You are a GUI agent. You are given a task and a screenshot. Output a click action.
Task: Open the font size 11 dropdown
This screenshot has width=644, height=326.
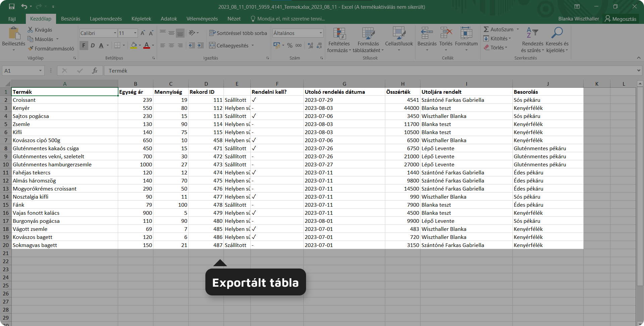click(x=135, y=33)
